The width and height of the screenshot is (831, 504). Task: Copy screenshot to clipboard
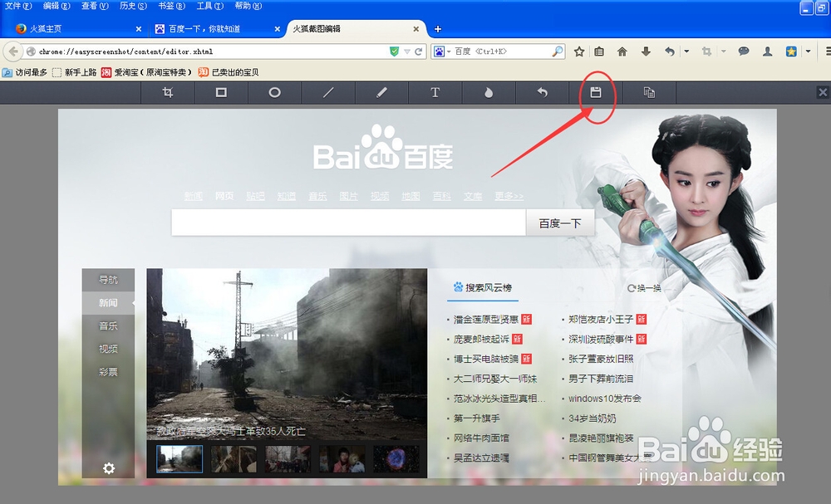click(649, 93)
